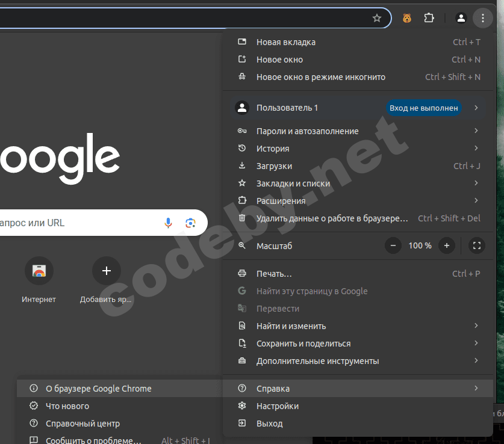Click the Вход не выполнен badge
Image resolution: width=504 pixels, height=444 pixels.
pyautogui.click(x=424, y=108)
